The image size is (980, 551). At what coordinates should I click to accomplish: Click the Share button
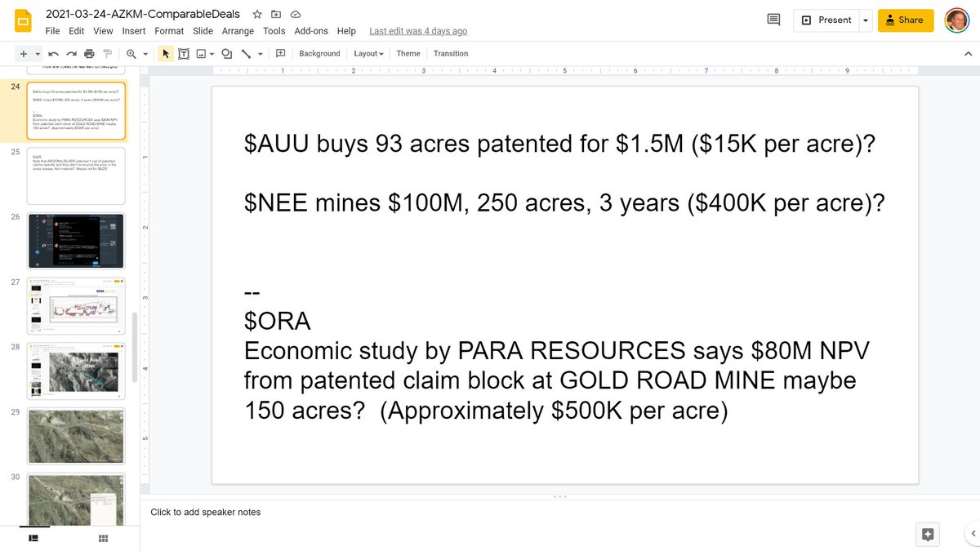pyautogui.click(x=906, y=20)
